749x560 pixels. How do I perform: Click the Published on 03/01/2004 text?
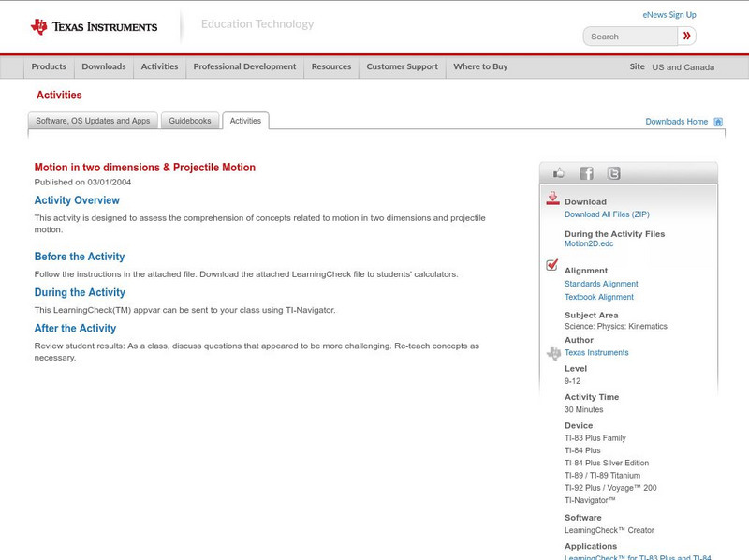[x=82, y=182]
